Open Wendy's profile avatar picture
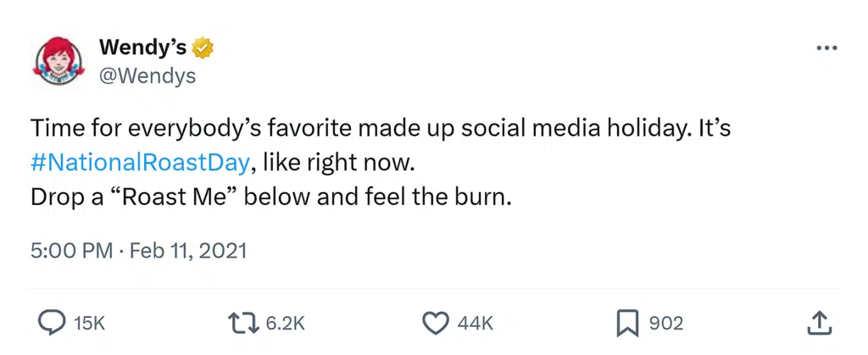Viewport: 868px width, 355px height. (55, 61)
